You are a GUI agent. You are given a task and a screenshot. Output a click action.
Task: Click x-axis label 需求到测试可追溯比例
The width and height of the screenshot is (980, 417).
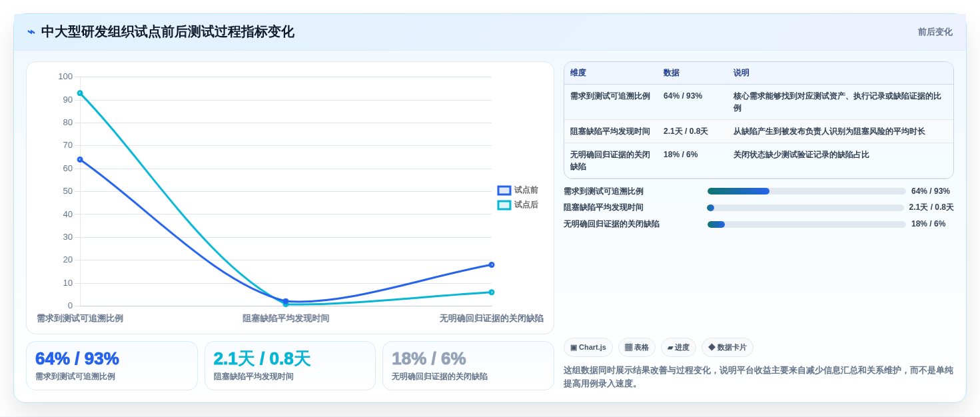(x=80, y=318)
